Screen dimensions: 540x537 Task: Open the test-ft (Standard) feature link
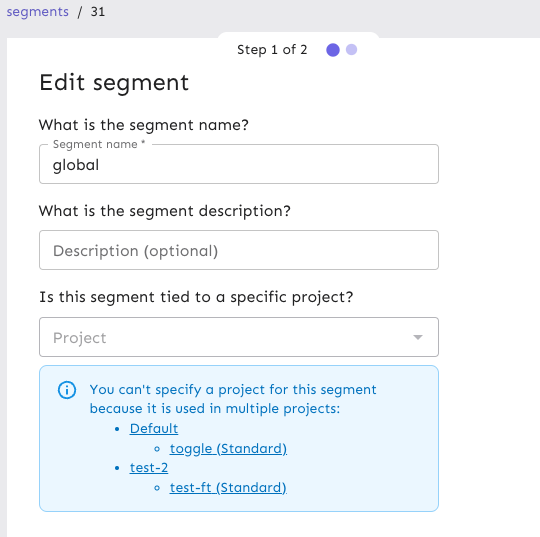click(x=228, y=487)
